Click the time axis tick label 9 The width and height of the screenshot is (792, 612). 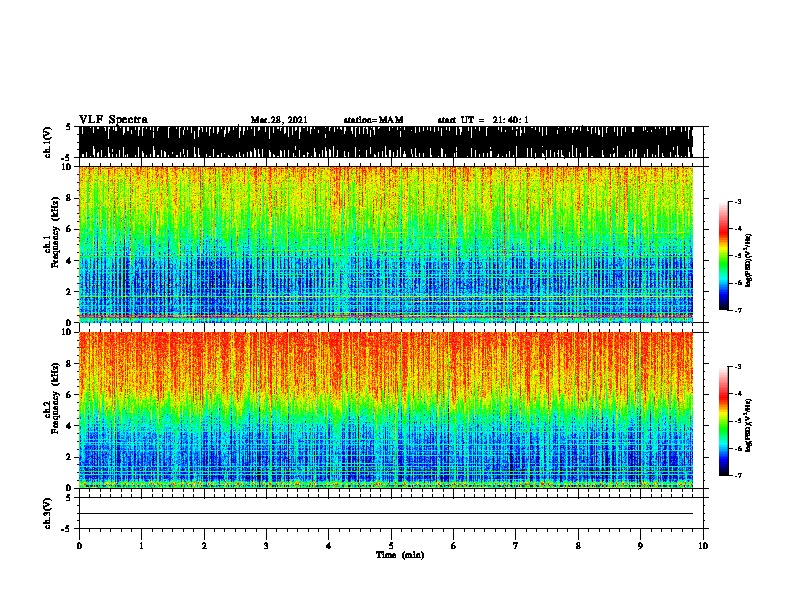pyautogui.click(x=640, y=546)
